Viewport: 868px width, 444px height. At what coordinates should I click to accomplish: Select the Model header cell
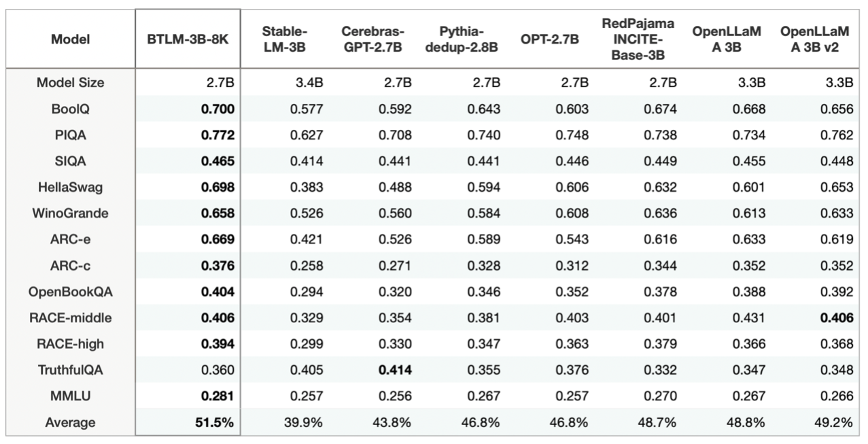pos(70,39)
